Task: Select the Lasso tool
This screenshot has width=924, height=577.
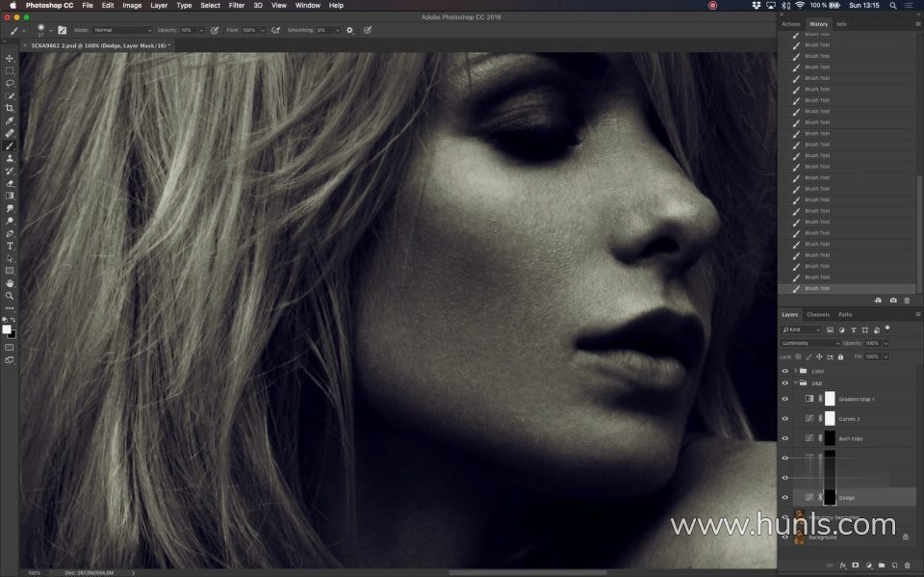Action: [x=10, y=84]
